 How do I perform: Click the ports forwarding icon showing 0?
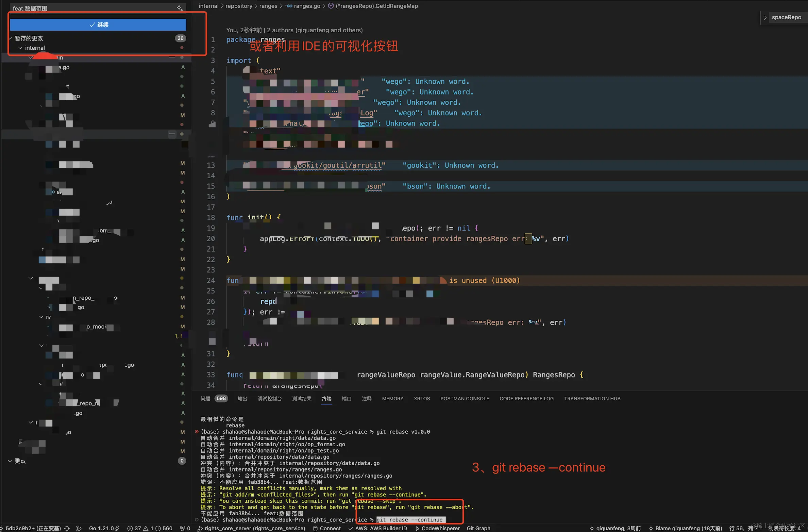[185, 528]
